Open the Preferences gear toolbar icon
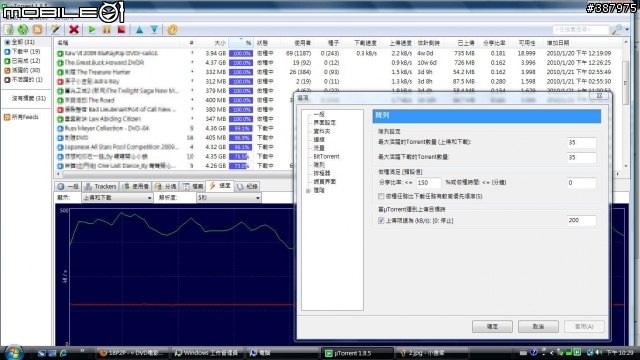The height and width of the screenshot is (360, 640). (x=173, y=29)
